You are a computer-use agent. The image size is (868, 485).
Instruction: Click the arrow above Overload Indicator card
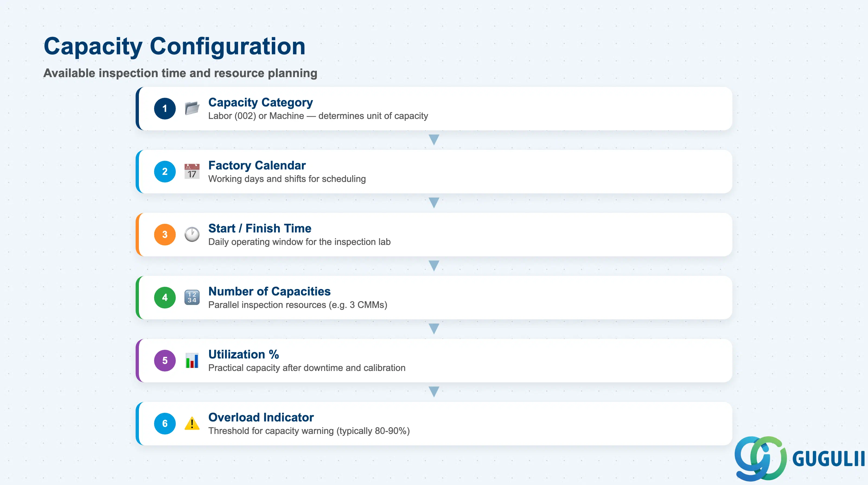434,392
